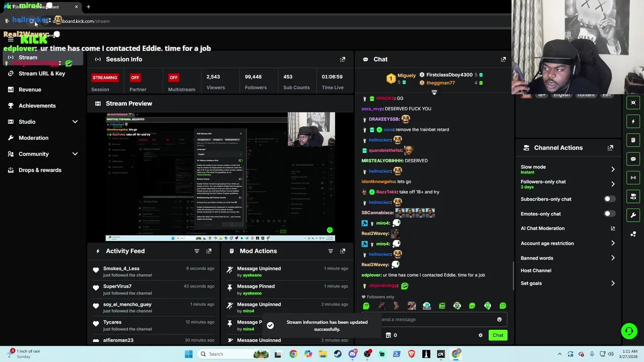The width and height of the screenshot is (644, 362).
Task: Open AI Chat Moderation external link
Action: click(613, 228)
